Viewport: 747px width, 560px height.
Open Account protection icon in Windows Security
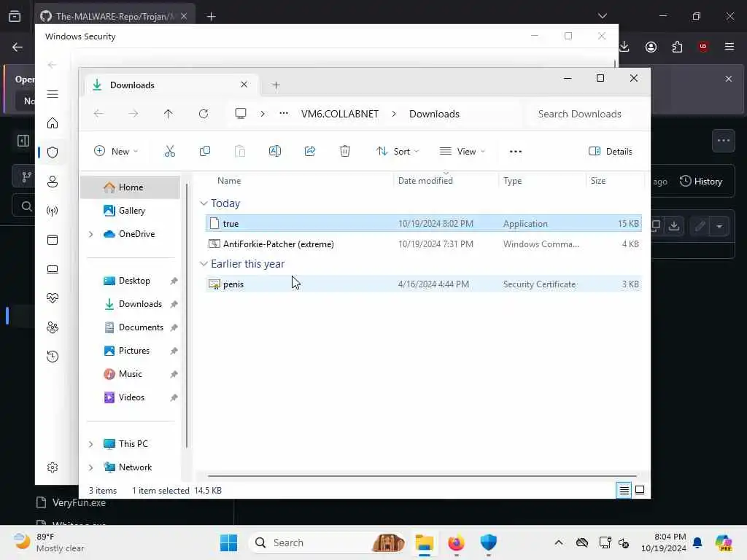click(53, 182)
